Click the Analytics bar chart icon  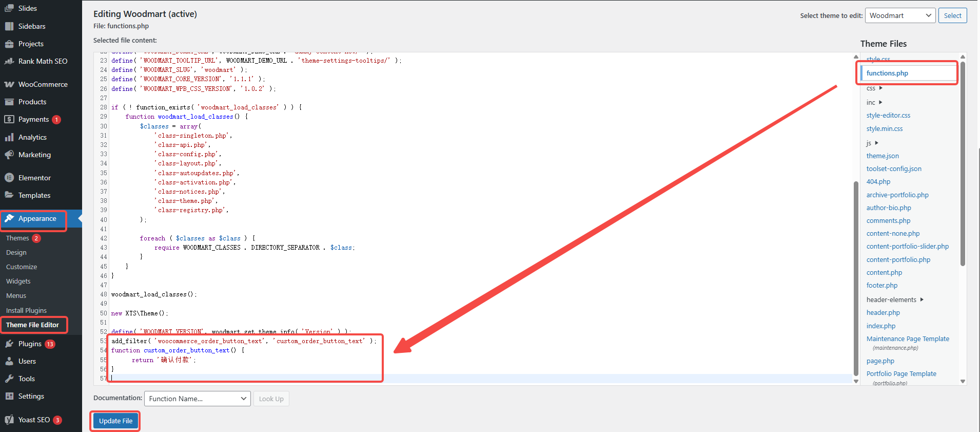pyautogui.click(x=9, y=137)
